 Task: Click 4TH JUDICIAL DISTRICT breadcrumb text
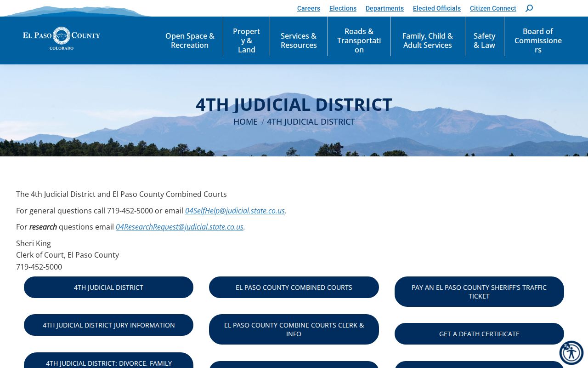click(x=311, y=121)
